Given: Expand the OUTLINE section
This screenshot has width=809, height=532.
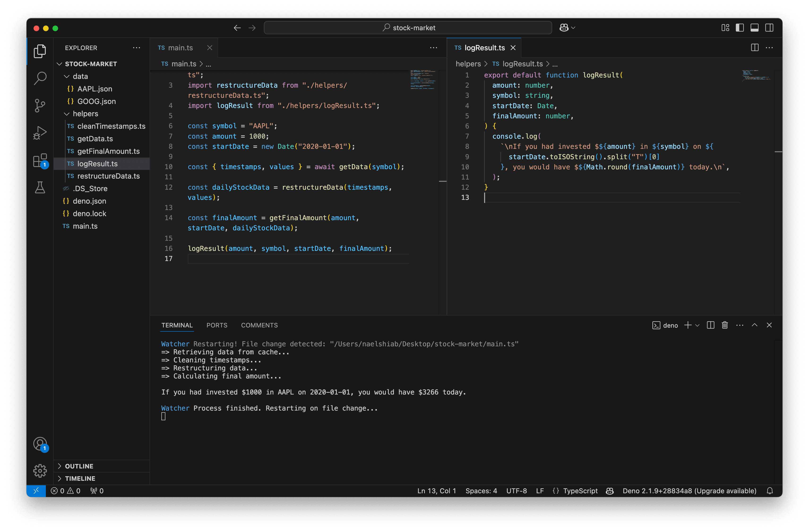Looking at the screenshot, I should (102, 466).
